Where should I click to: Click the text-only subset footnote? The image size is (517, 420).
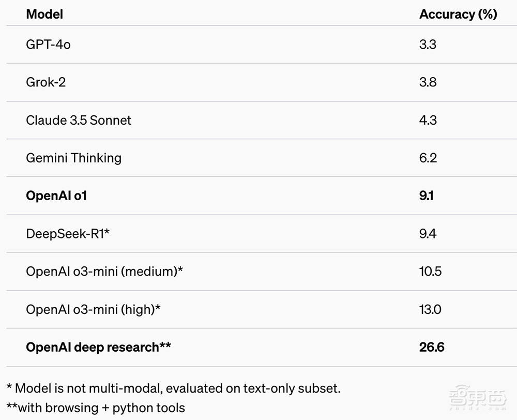click(x=173, y=388)
